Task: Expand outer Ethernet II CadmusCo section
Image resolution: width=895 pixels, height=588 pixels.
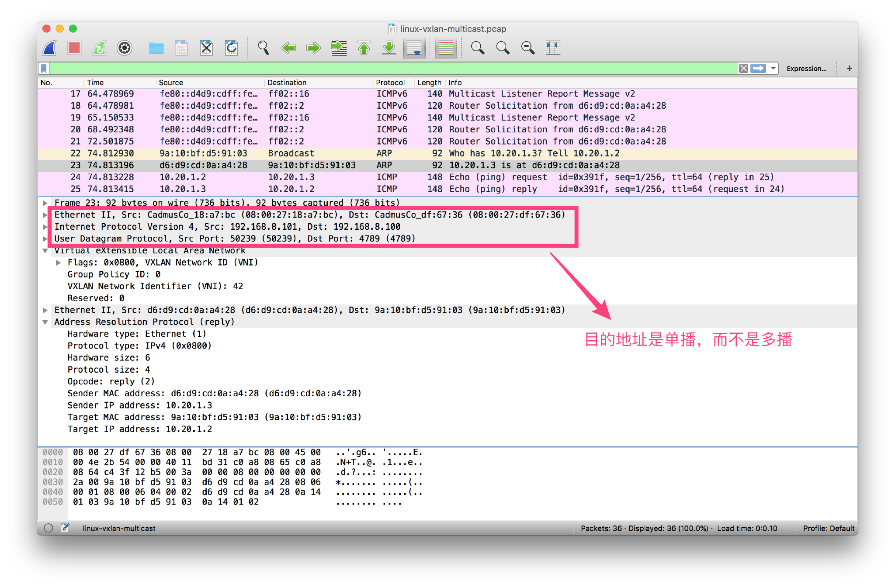Action: pos(45,215)
